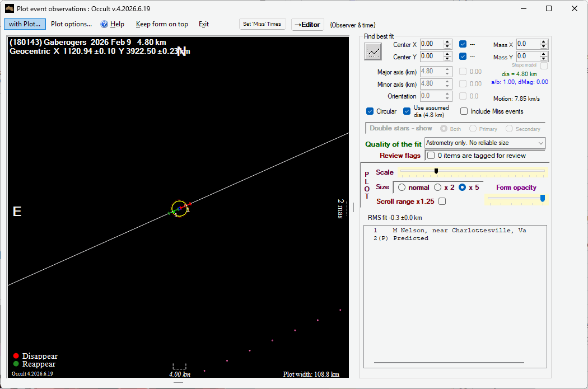
Task: Toggle the checkbox beside Center X
Action: tap(463, 44)
